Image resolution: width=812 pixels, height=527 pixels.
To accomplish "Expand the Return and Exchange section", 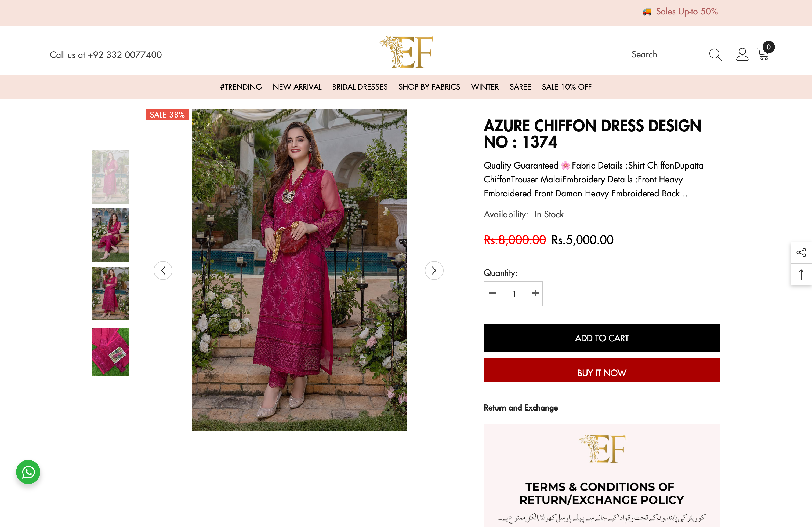I will point(521,408).
